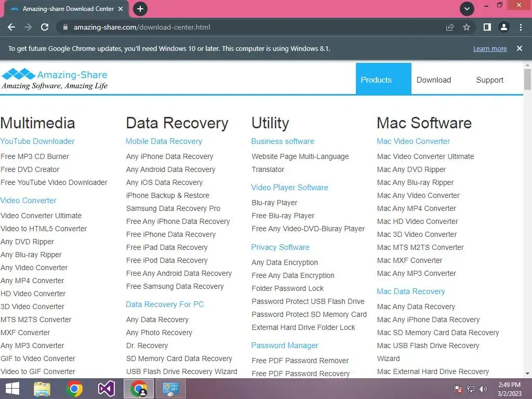Viewport: 532px width, 399px height.
Task: Open Website Page Multi-Language Translator
Action: [x=300, y=163]
